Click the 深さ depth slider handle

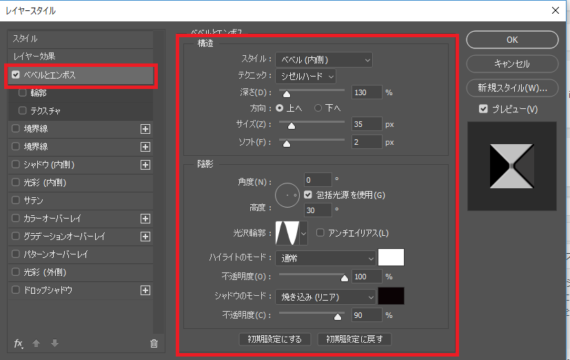click(x=286, y=94)
